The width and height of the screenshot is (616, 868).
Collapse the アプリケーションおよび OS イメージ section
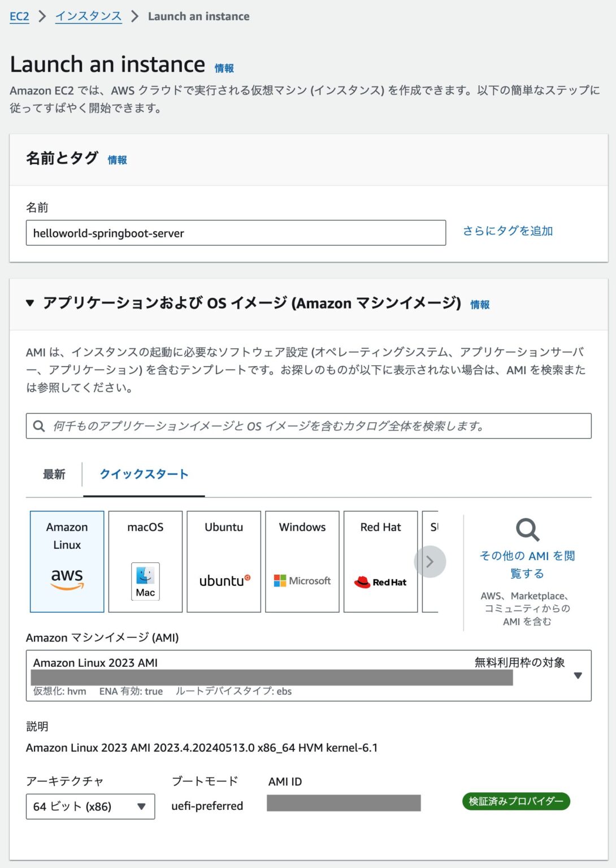tap(29, 303)
